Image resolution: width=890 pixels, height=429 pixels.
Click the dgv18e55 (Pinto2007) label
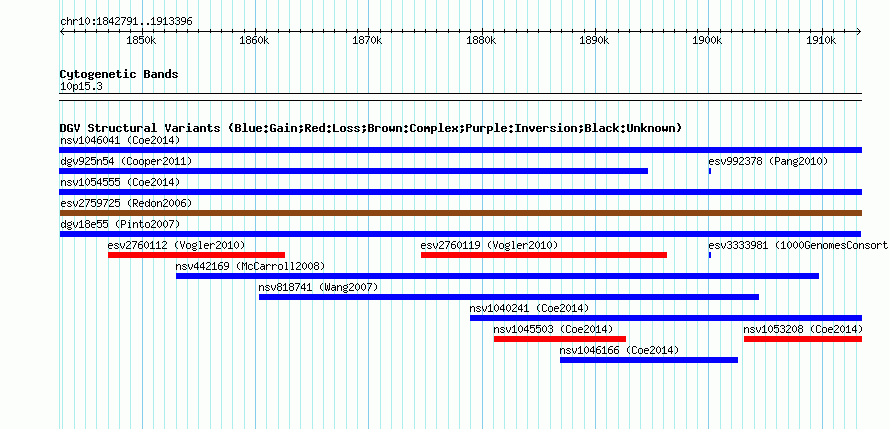pos(120,224)
